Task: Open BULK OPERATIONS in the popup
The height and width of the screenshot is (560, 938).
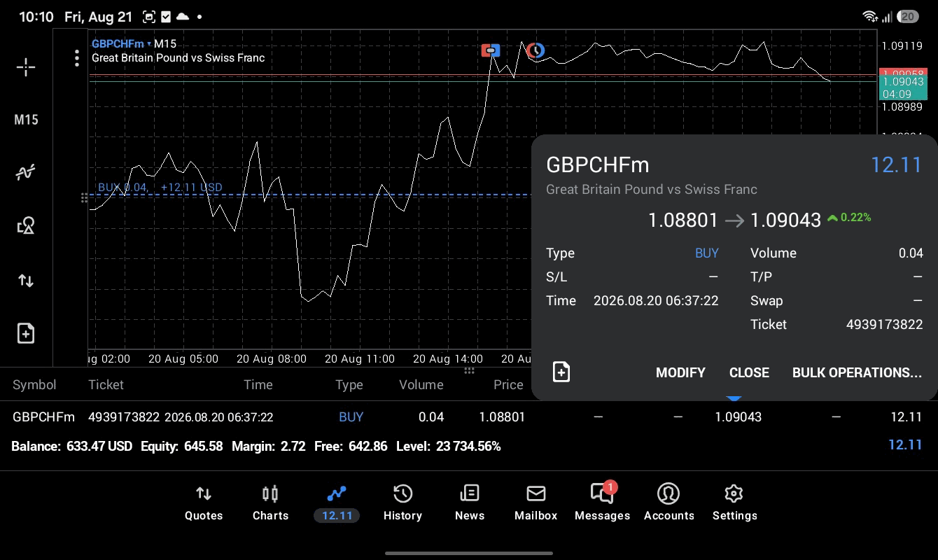Action: click(x=857, y=372)
